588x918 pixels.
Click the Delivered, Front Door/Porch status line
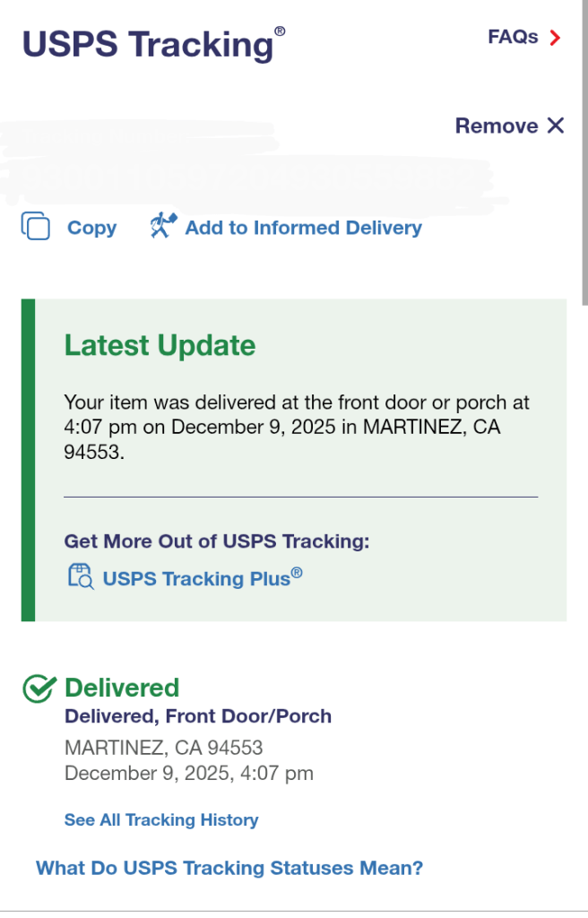coord(198,716)
